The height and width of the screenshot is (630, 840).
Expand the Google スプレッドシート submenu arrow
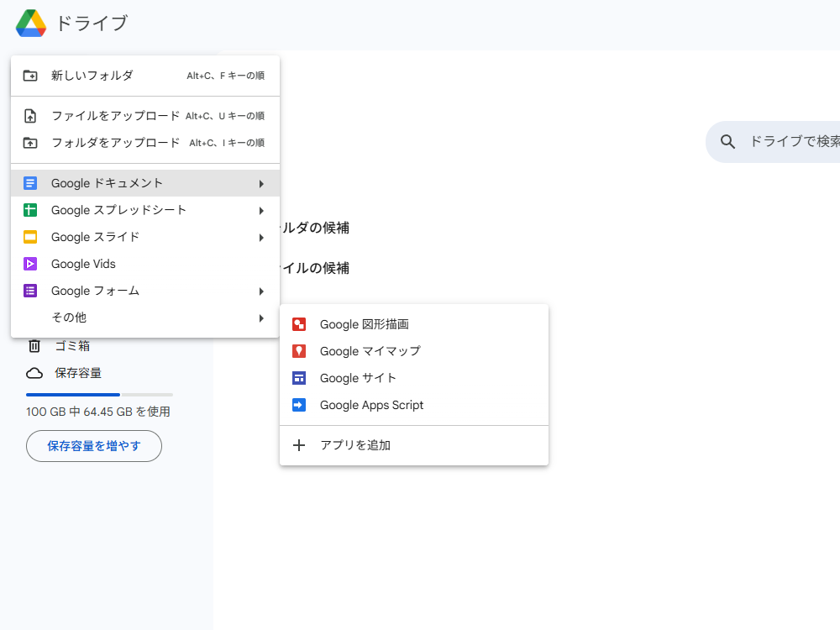261,211
